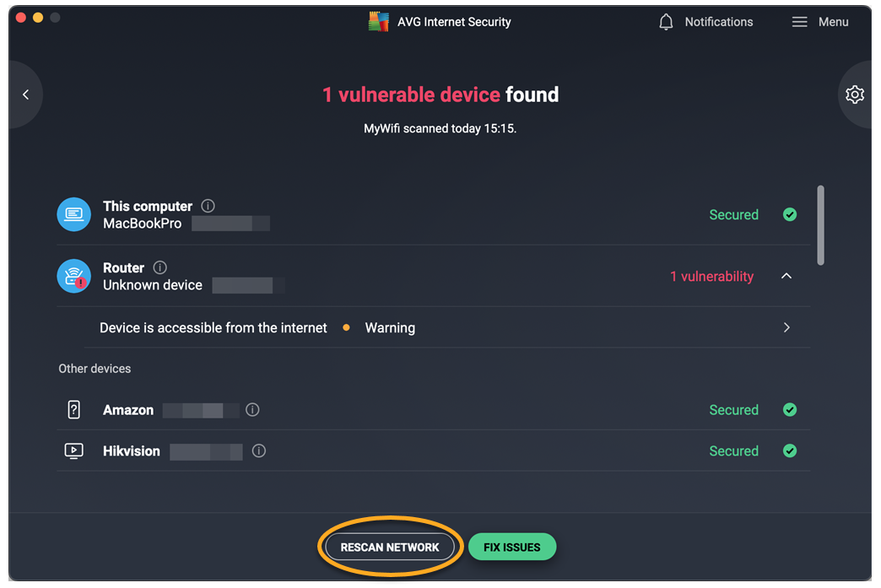This screenshot has width=881, height=588.
Task: Click info icon beside Hikvision device
Action: tap(259, 451)
